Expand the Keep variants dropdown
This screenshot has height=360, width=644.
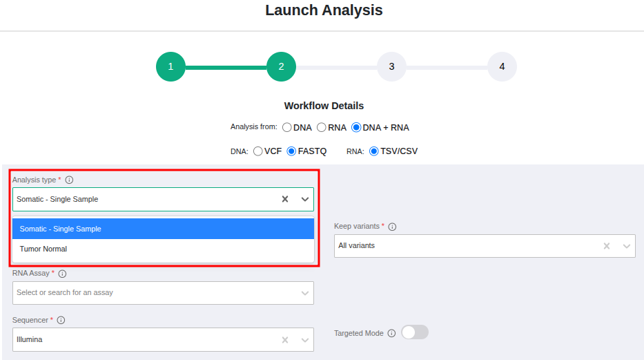coord(626,246)
